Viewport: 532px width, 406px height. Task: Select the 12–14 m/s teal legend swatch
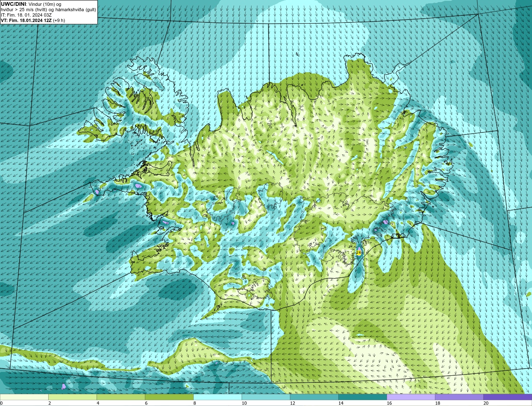(315, 397)
